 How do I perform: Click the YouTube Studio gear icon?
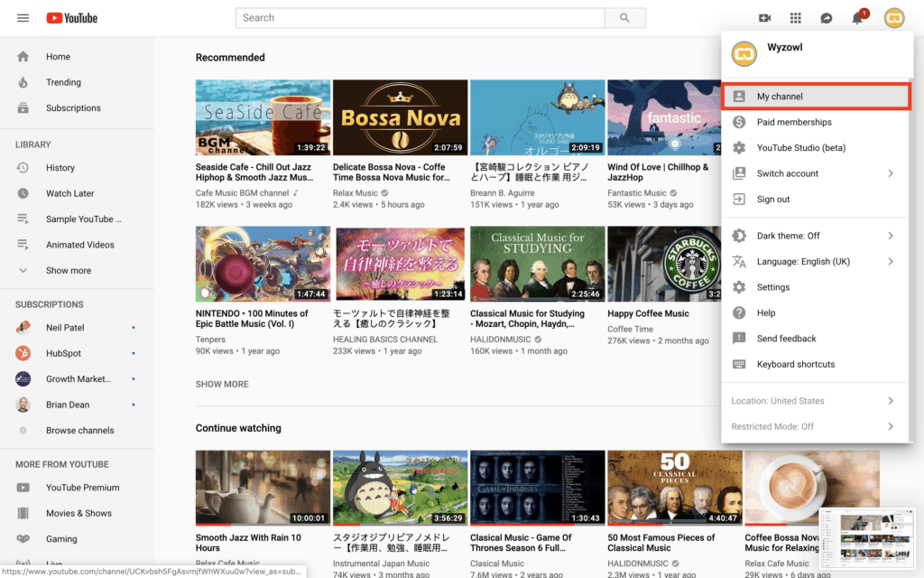coord(739,148)
